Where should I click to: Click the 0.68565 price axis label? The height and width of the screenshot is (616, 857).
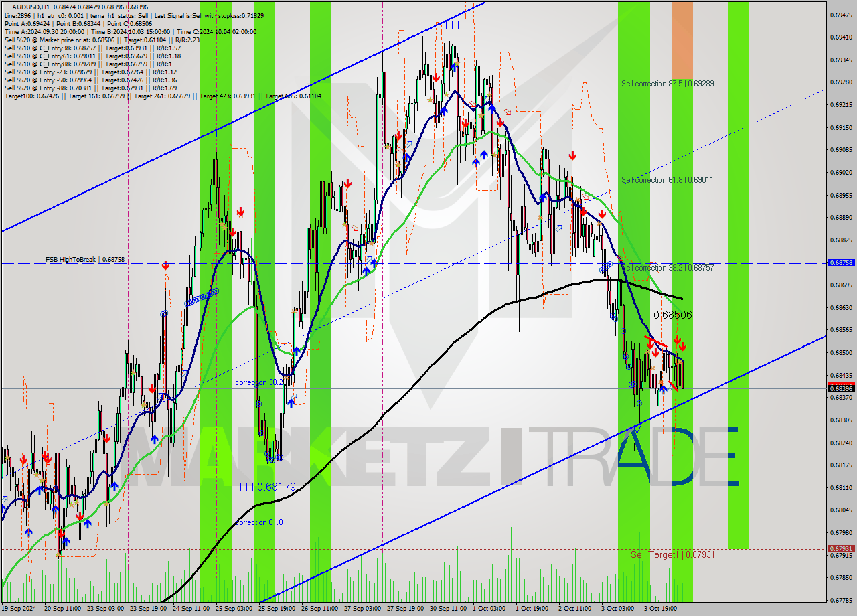tap(841, 330)
